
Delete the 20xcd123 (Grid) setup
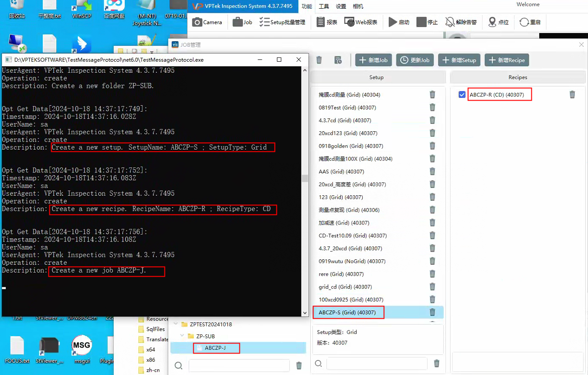432,133
